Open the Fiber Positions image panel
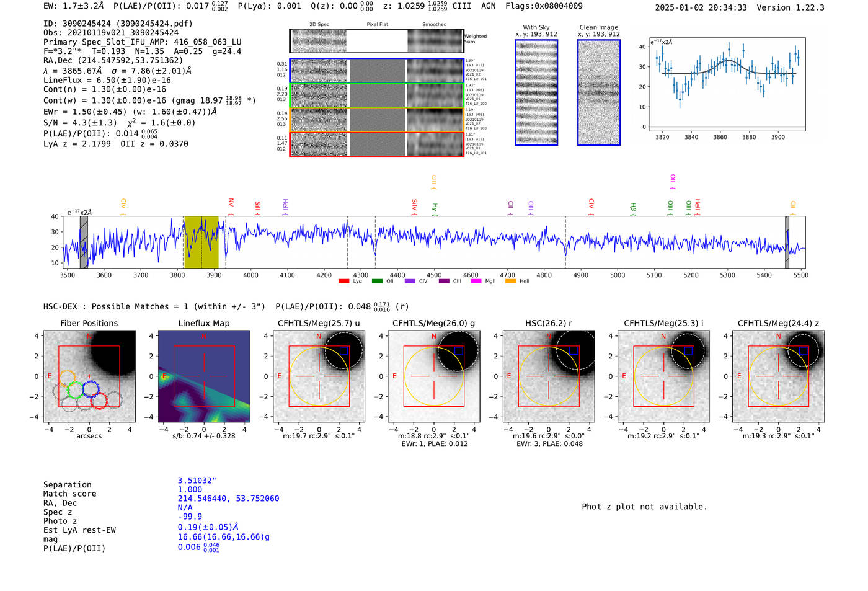The height and width of the screenshot is (591, 868). click(89, 376)
